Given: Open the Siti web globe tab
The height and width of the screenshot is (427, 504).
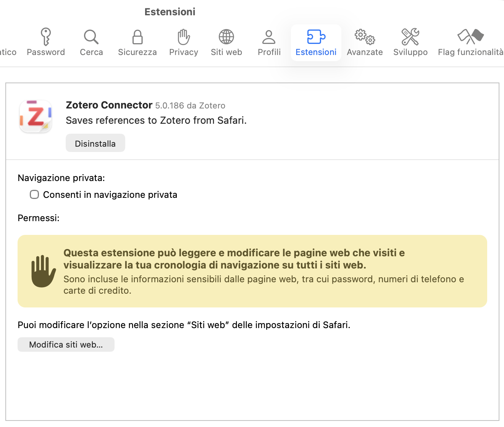Looking at the screenshot, I should (x=226, y=42).
